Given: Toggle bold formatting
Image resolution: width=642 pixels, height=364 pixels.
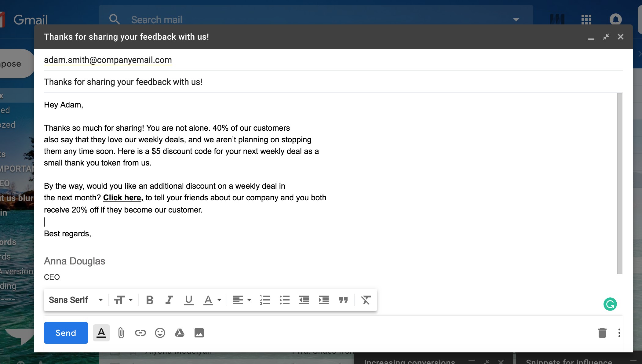Looking at the screenshot, I should (x=149, y=300).
